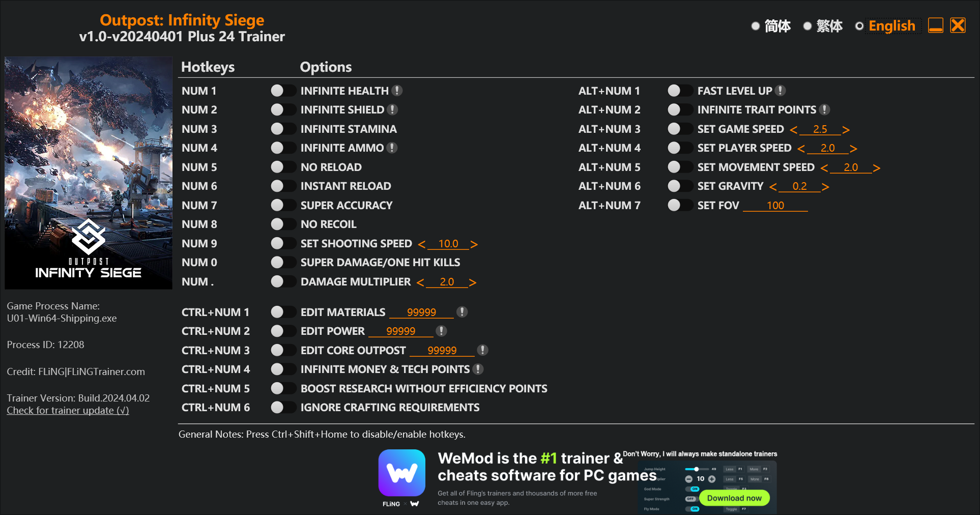Click the Fast Level Up info icon
The height and width of the screenshot is (515, 980).
(x=781, y=91)
